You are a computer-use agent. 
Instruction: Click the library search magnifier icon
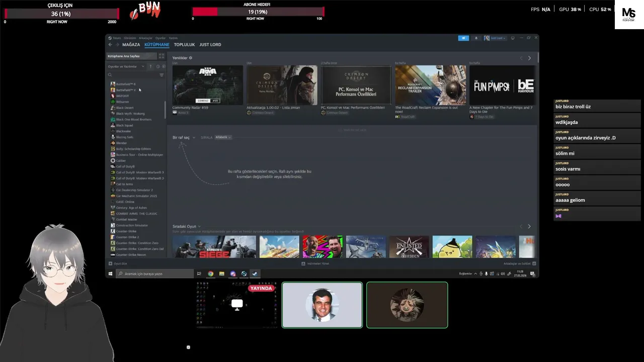pyautogui.click(x=110, y=75)
